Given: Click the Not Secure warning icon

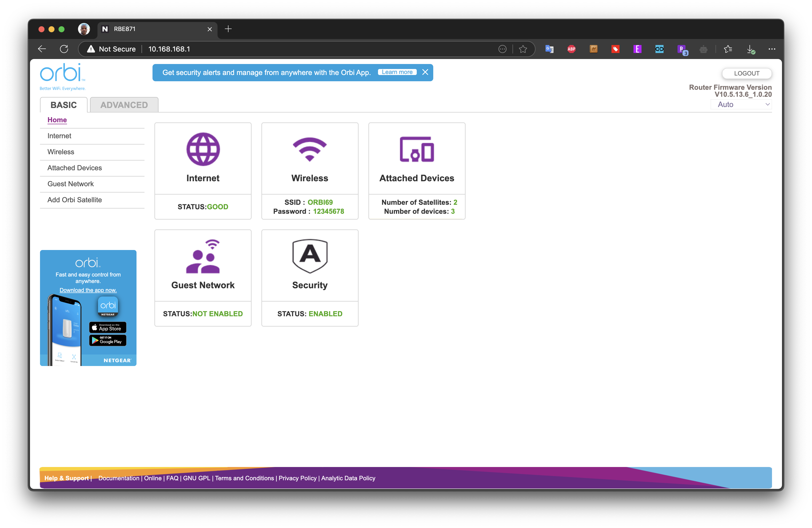Looking at the screenshot, I should [x=91, y=49].
